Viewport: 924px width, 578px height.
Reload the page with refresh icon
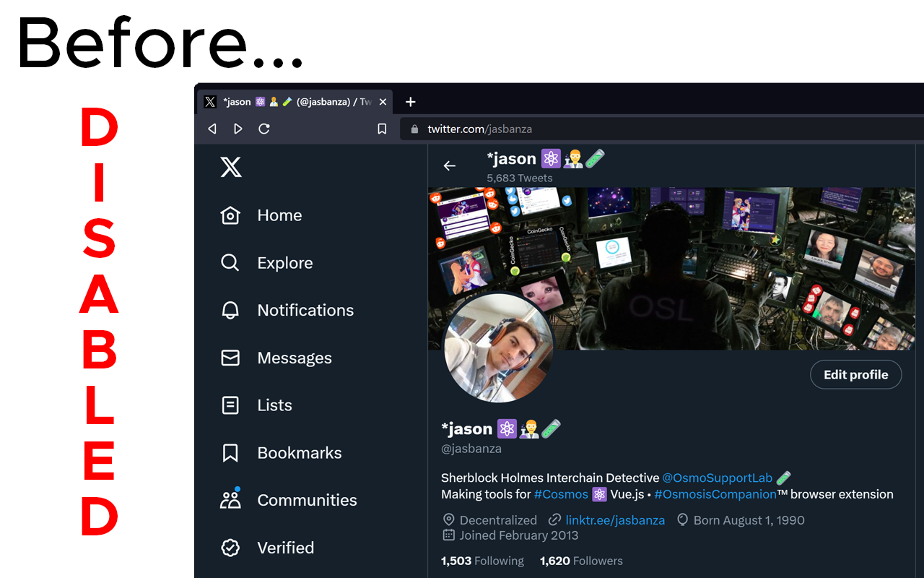point(264,129)
